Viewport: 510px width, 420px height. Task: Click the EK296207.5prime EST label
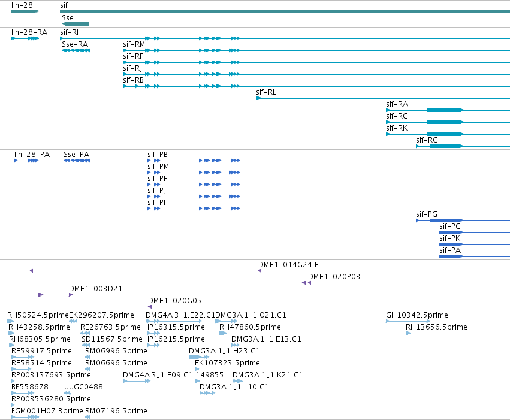(x=101, y=315)
